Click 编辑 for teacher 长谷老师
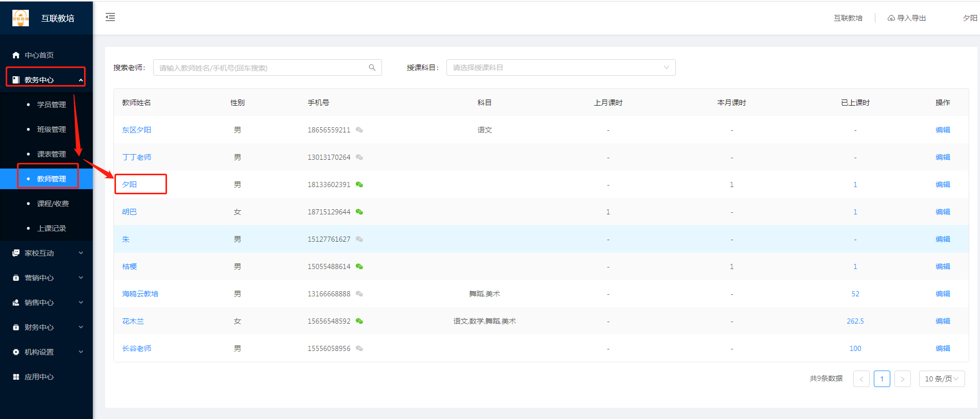The width and height of the screenshot is (980, 419). click(x=943, y=348)
